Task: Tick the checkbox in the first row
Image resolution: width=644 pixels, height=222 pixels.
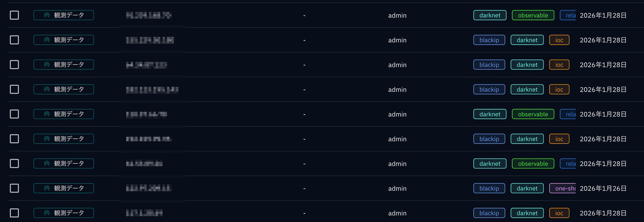Action: pyautogui.click(x=14, y=15)
